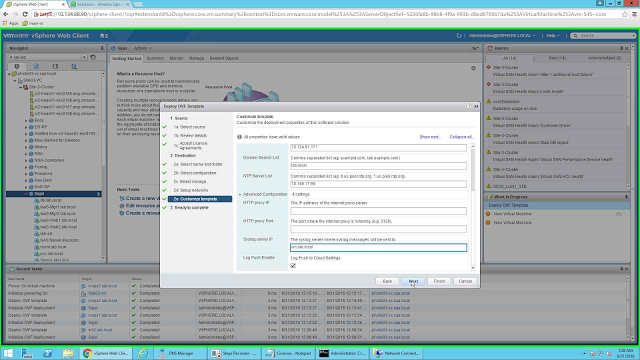Click the Collapse all link
This screenshot has width=640, height=360.
pos(462,137)
